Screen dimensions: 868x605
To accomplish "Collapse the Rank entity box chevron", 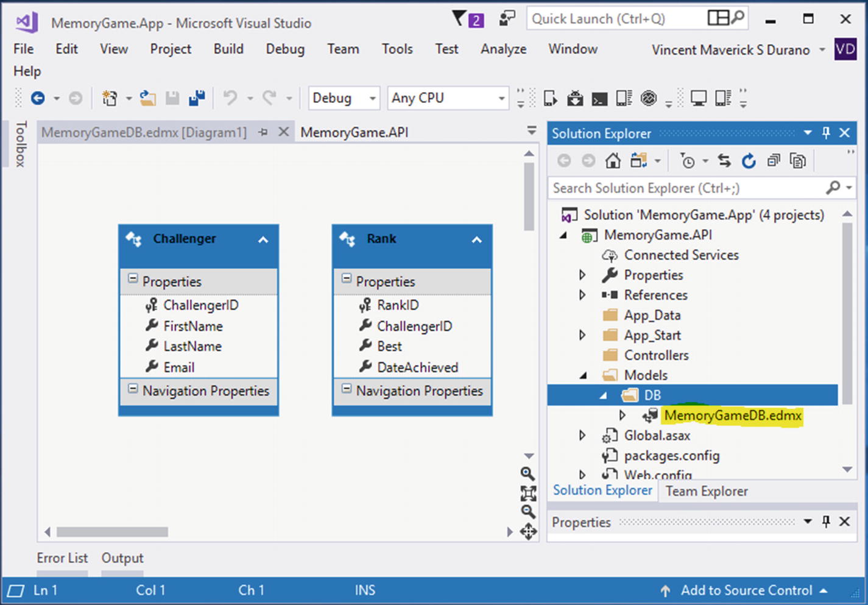I will tap(477, 240).
